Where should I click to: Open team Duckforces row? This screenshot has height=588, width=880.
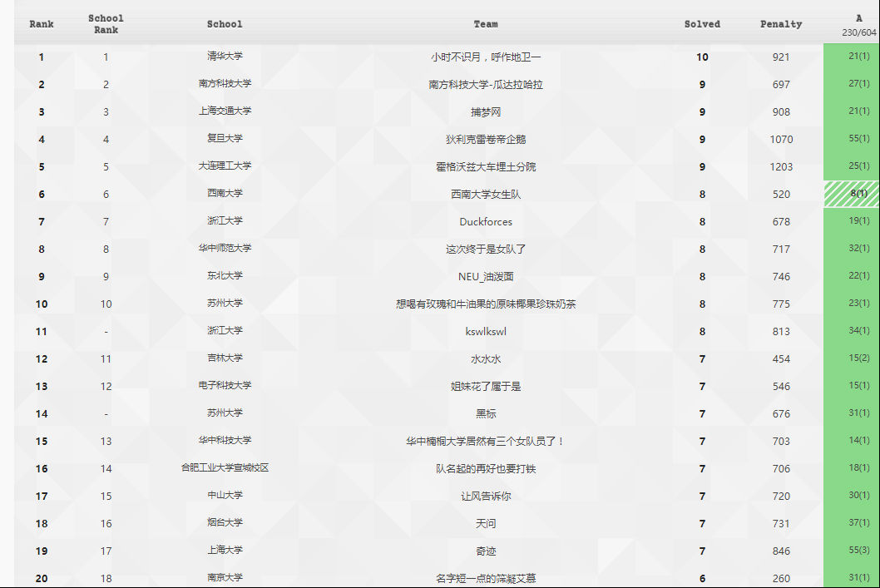pyautogui.click(x=486, y=222)
